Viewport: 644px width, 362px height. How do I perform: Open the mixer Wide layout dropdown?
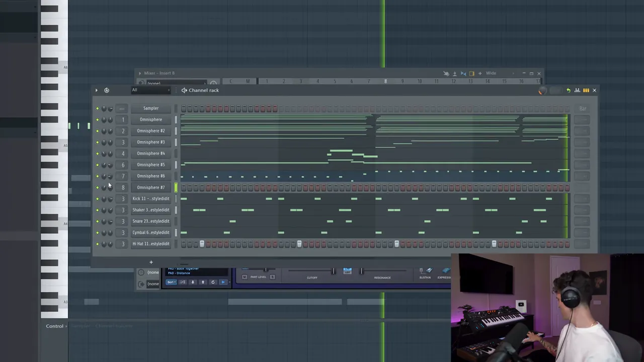[491, 73]
